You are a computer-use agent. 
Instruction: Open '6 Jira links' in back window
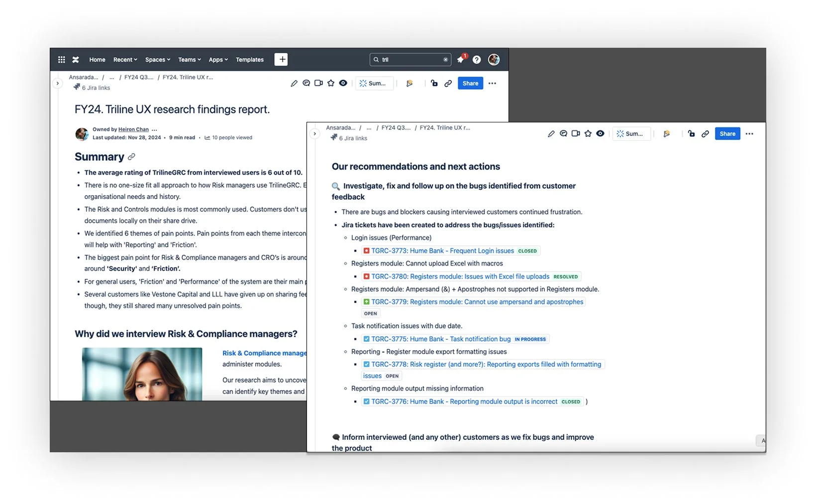[x=92, y=88]
